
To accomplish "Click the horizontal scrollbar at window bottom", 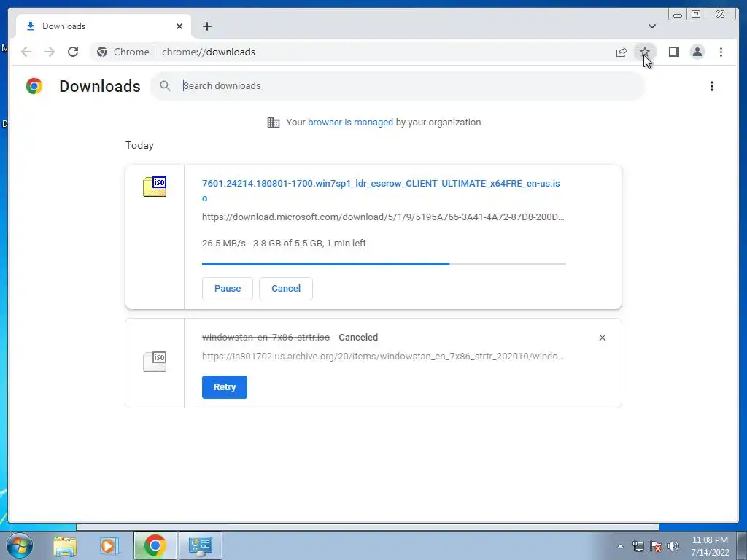I will (368, 526).
